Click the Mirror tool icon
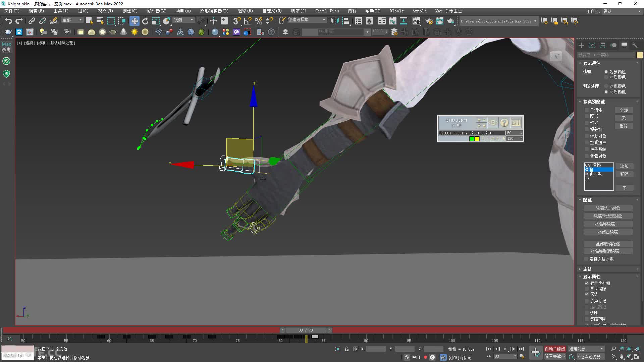The image size is (644, 362). pos(335,21)
